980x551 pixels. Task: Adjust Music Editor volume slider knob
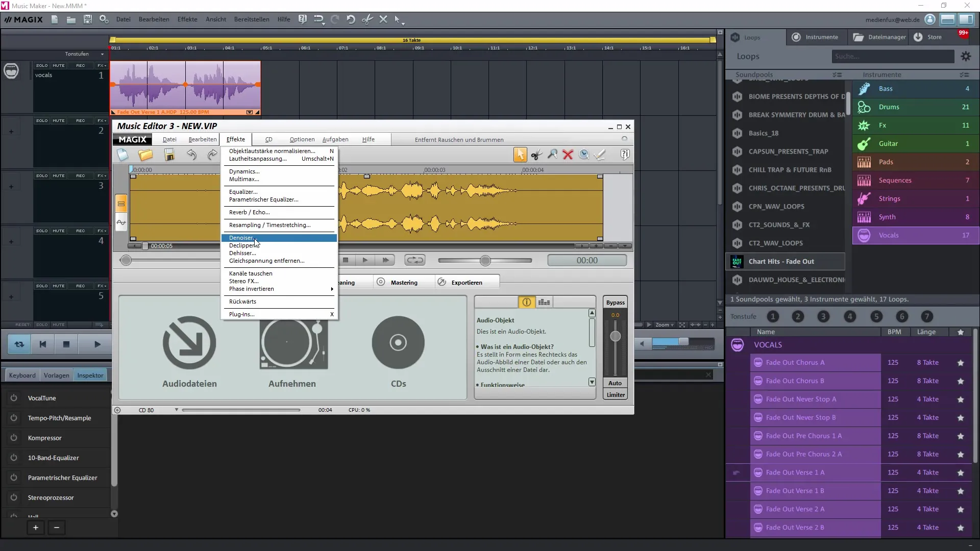coord(485,261)
